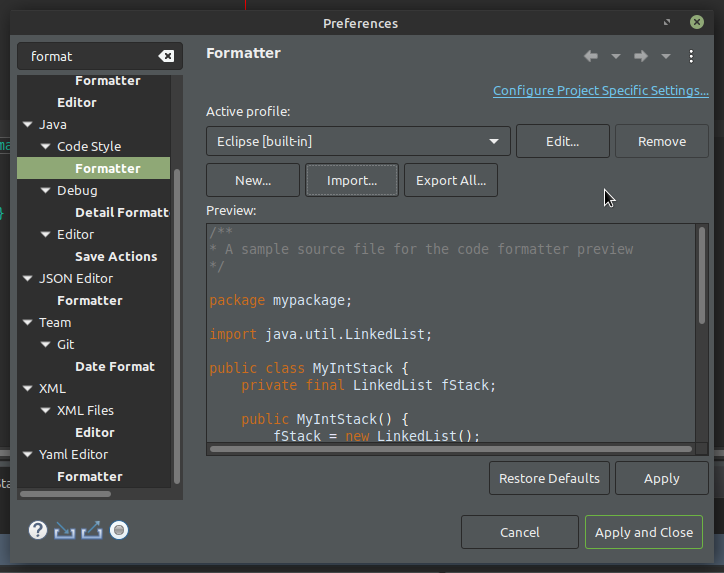Open the forward history dropdown arrow
Viewport: 724px width, 573px height.
click(x=665, y=56)
